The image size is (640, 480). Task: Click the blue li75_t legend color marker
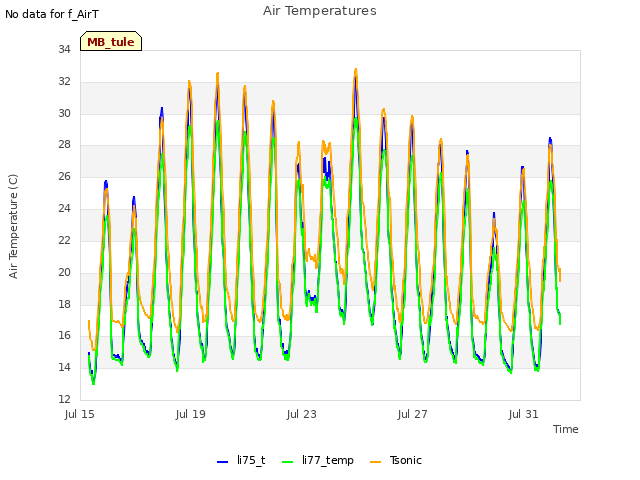click(222, 462)
